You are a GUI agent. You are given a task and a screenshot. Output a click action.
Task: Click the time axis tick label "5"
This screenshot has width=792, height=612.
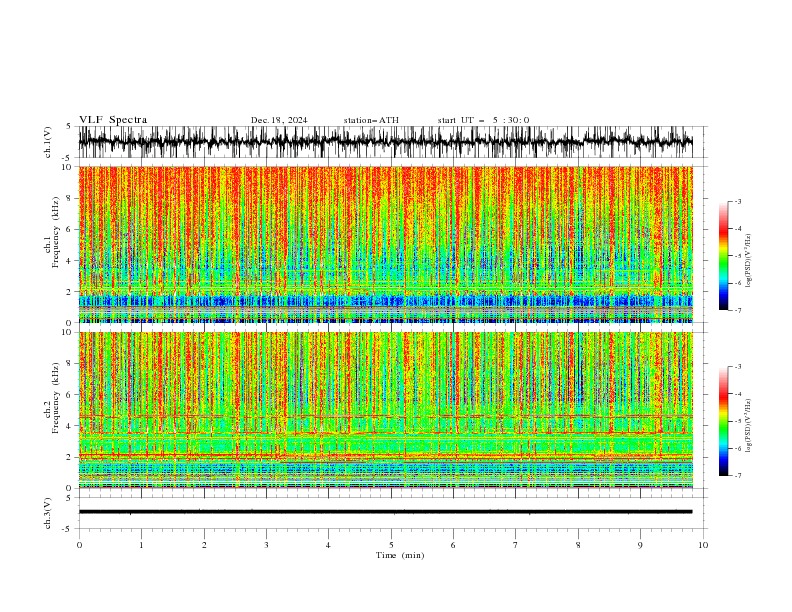pyautogui.click(x=391, y=545)
